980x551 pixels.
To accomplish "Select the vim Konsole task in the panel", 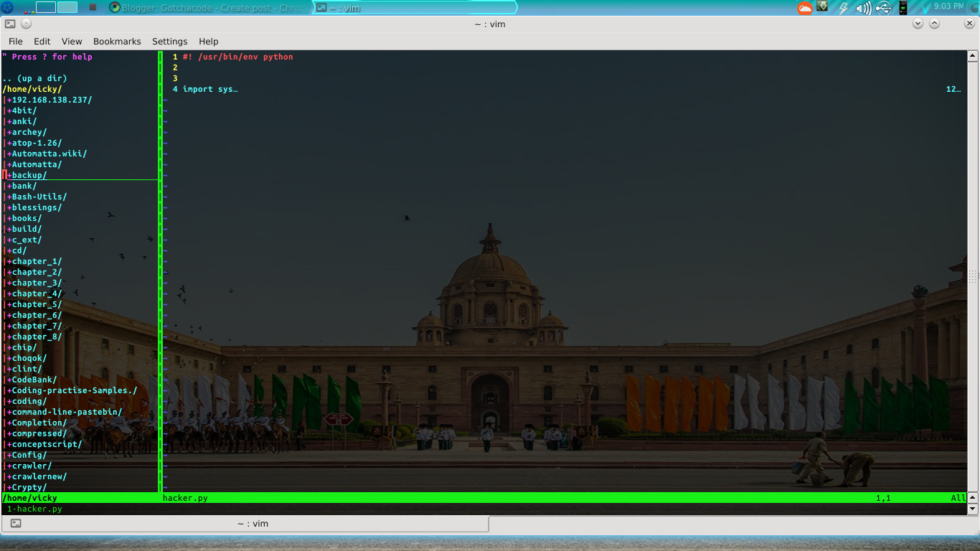I will coord(414,7).
